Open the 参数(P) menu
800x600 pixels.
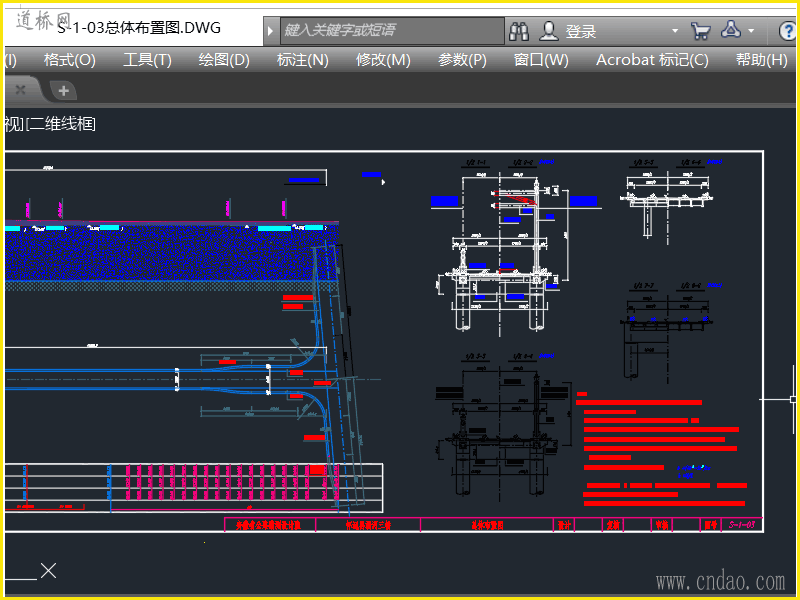[462, 60]
